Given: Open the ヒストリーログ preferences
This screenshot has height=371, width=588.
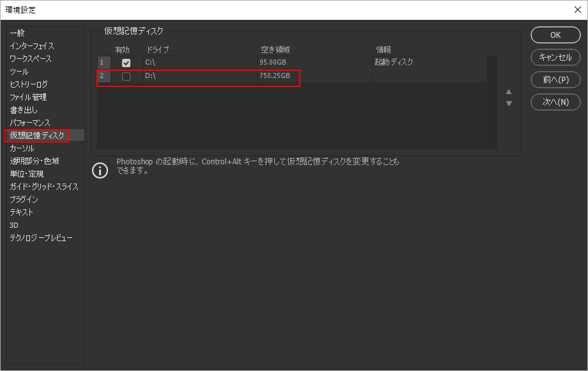Looking at the screenshot, I should [29, 84].
